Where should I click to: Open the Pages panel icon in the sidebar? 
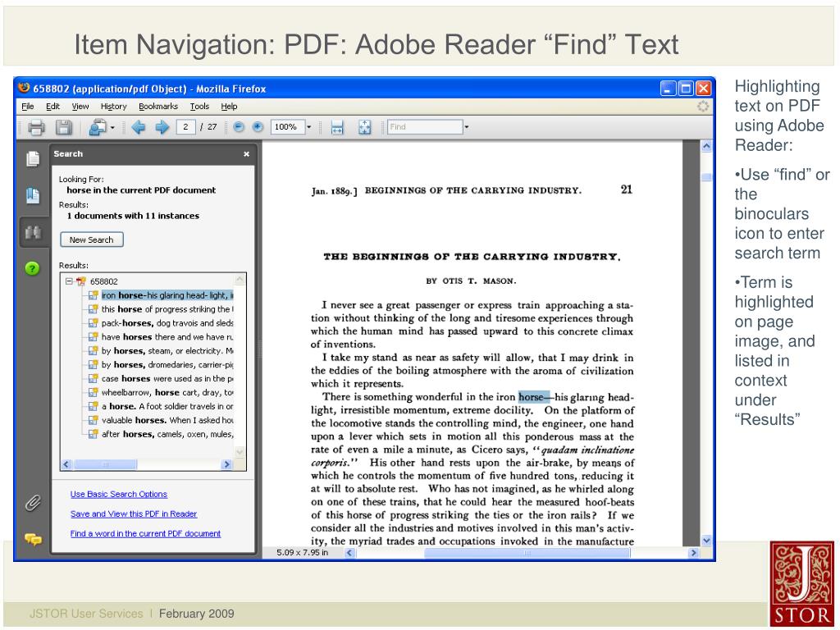[x=33, y=158]
